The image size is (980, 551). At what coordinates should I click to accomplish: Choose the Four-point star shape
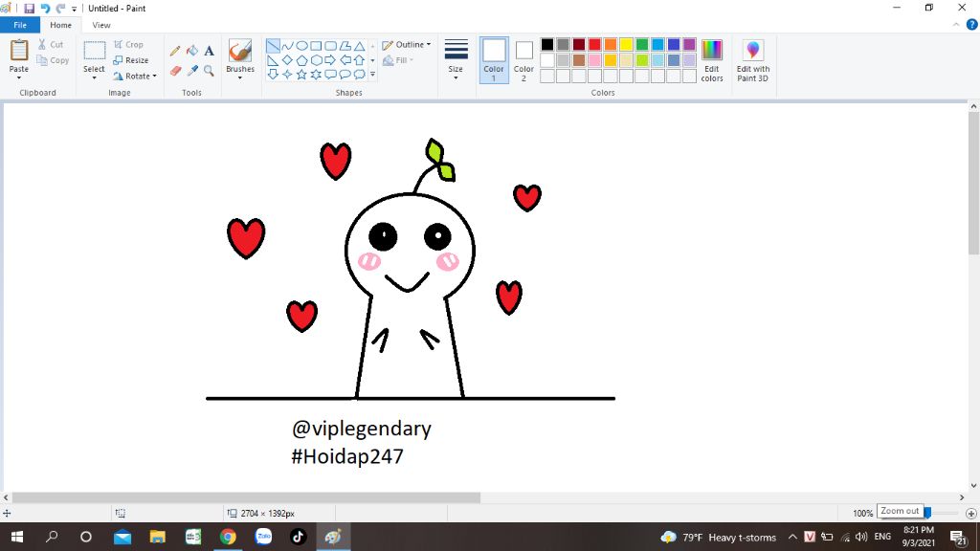pos(287,75)
